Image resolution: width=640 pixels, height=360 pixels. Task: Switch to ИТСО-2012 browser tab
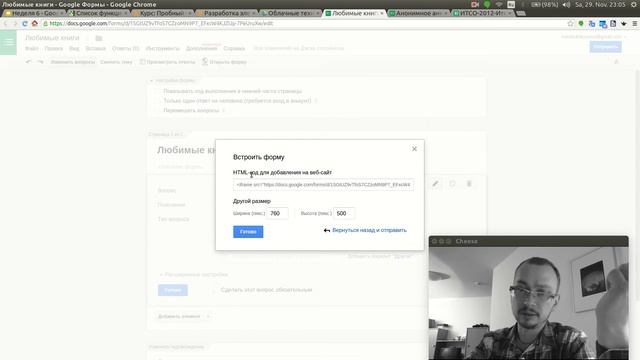(x=482, y=13)
